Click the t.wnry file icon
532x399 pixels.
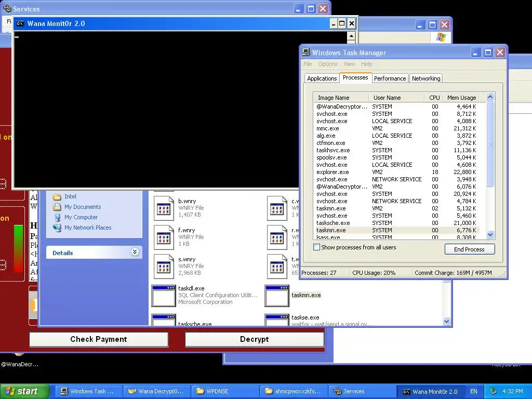coord(277,267)
